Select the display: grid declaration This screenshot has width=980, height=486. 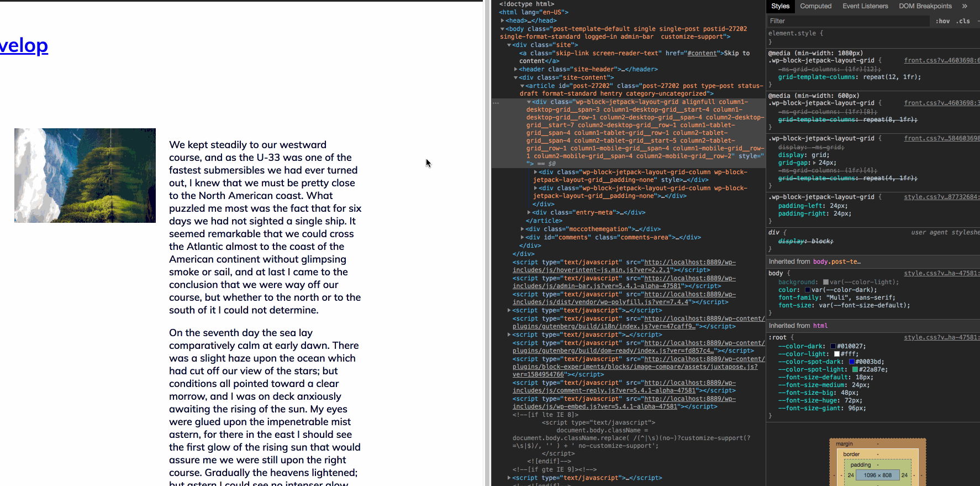click(x=804, y=155)
